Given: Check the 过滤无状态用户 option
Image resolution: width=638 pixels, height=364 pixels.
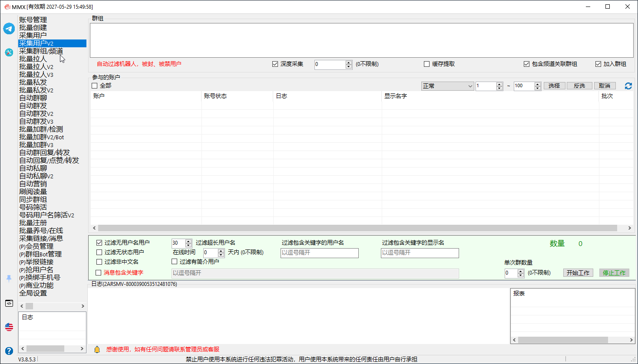Looking at the screenshot, I should point(99,252).
